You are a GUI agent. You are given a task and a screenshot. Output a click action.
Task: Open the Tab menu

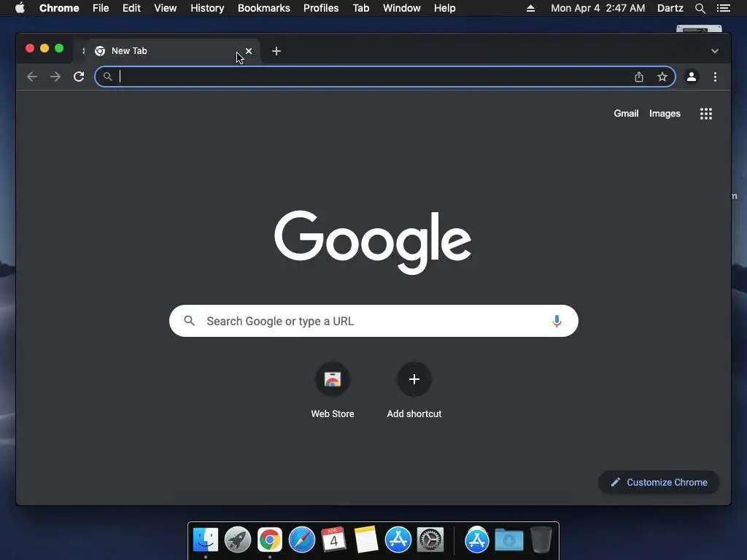[x=360, y=8]
